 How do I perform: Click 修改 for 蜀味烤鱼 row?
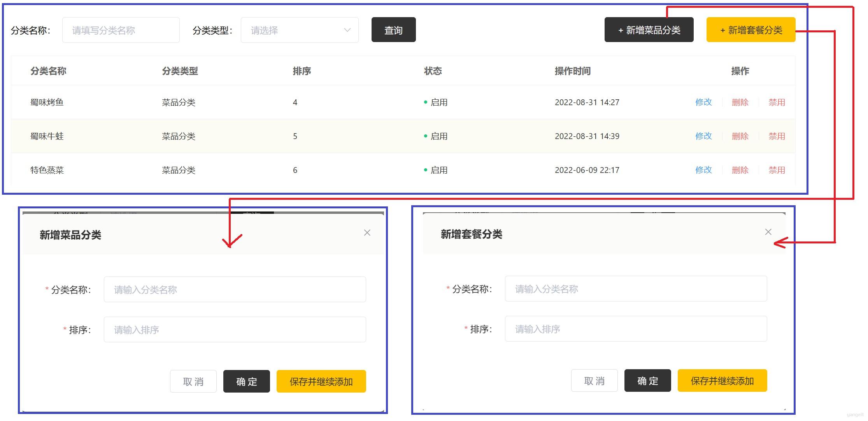pyautogui.click(x=703, y=102)
